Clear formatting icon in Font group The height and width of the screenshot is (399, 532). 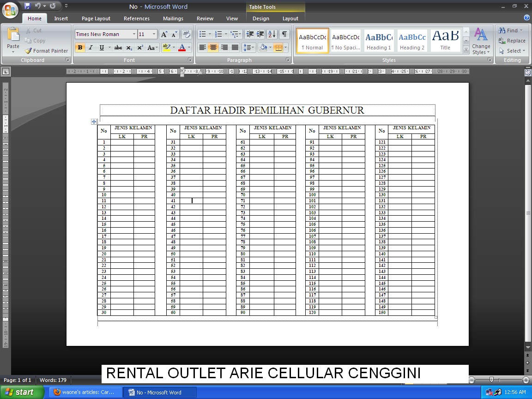point(186,34)
